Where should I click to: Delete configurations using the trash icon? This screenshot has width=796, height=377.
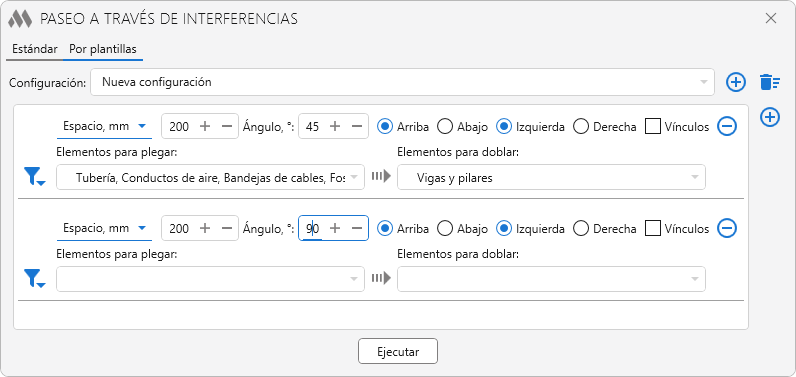[770, 82]
